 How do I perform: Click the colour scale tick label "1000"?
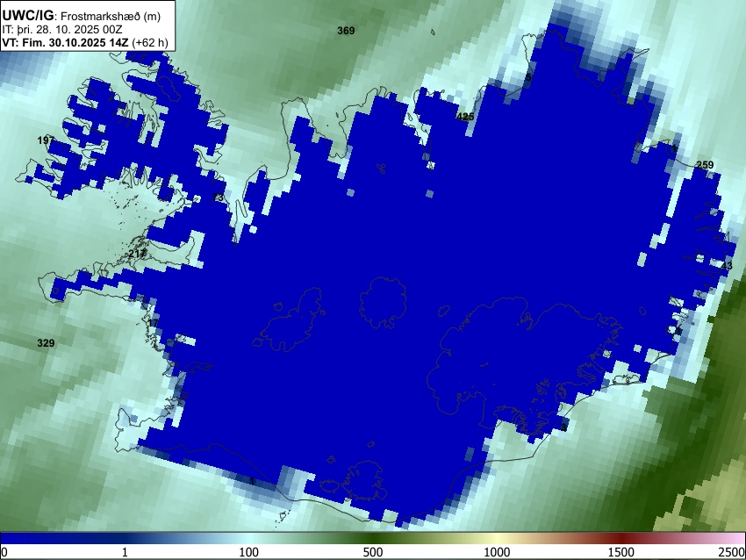(x=497, y=552)
